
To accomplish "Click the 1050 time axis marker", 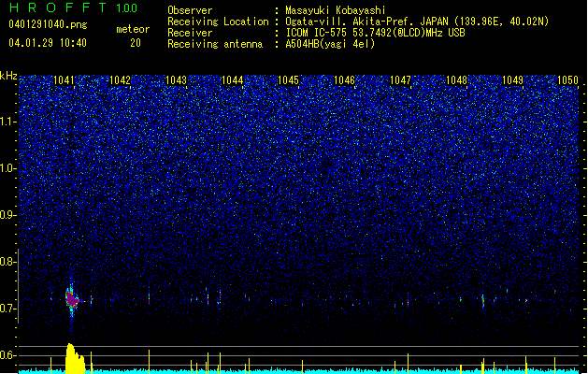I will point(567,80).
